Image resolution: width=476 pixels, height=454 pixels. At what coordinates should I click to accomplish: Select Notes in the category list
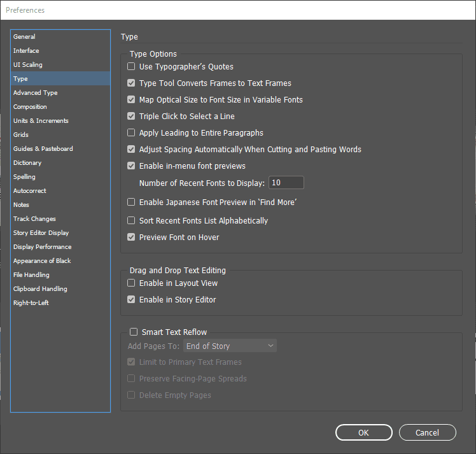click(60, 204)
